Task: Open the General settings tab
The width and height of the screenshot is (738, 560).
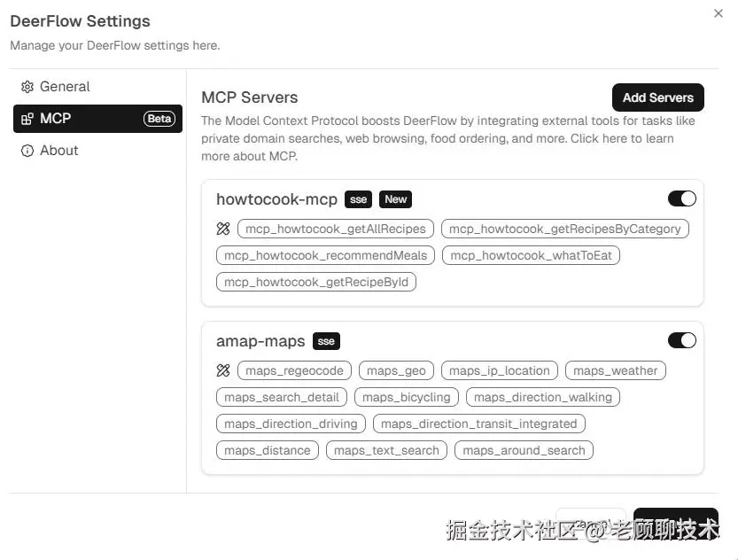Action: point(97,87)
